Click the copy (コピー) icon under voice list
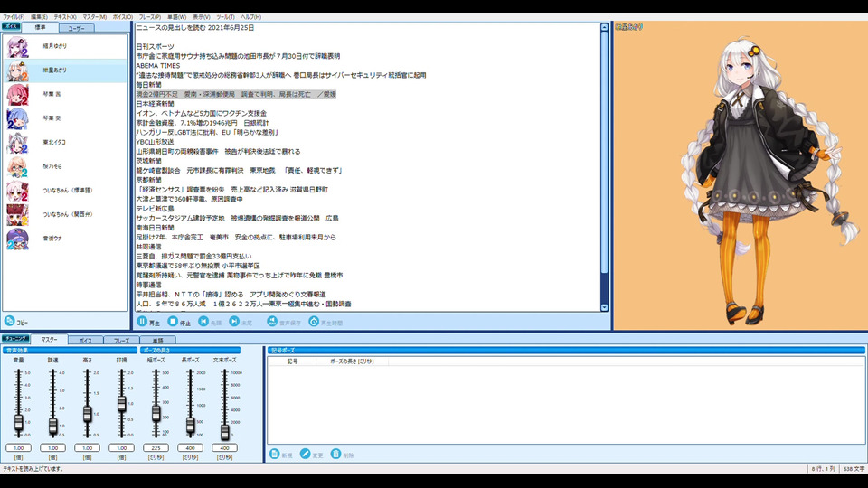This screenshot has width=868, height=488. [x=9, y=321]
